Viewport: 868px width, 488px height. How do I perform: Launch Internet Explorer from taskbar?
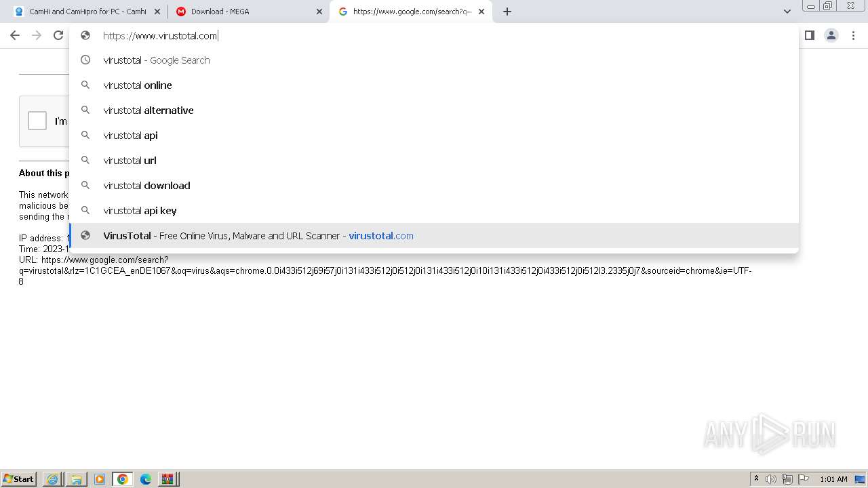tap(53, 479)
